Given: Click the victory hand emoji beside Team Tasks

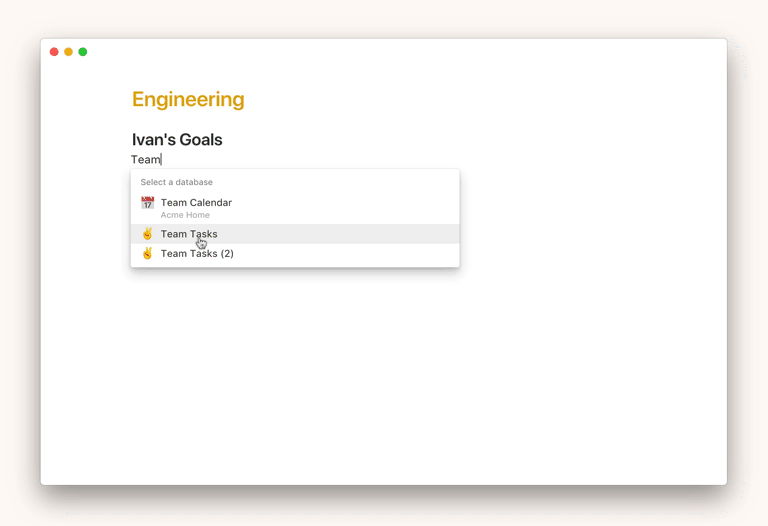Looking at the screenshot, I should click(x=147, y=234).
